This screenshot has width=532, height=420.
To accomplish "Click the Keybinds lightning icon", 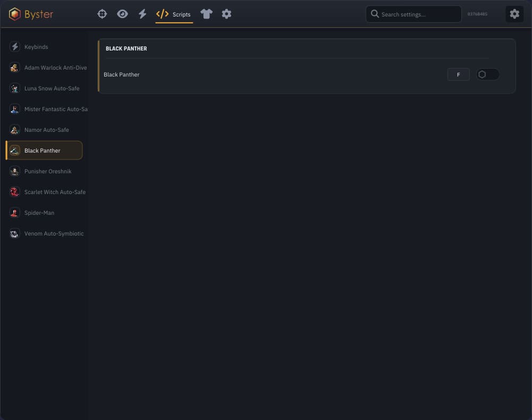I will click(14, 46).
